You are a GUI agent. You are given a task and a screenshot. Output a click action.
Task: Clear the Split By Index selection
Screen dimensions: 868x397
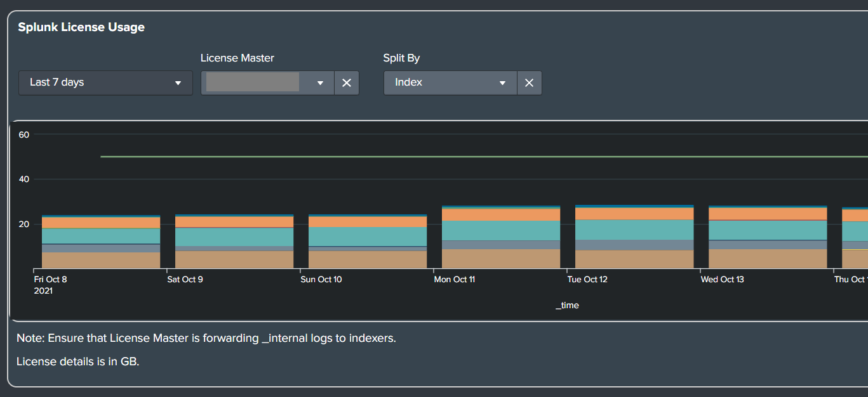pos(530,82)
